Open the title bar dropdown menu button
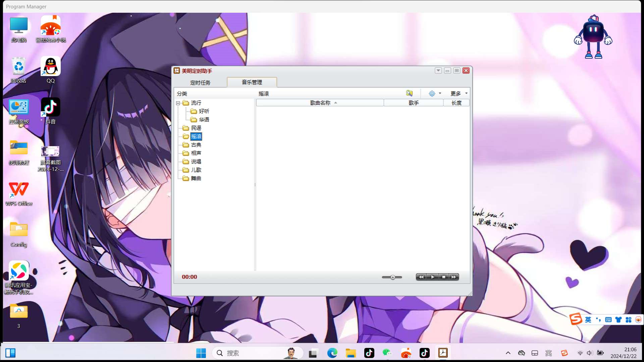This screenshot has height=362, width=644. (438, 70)
